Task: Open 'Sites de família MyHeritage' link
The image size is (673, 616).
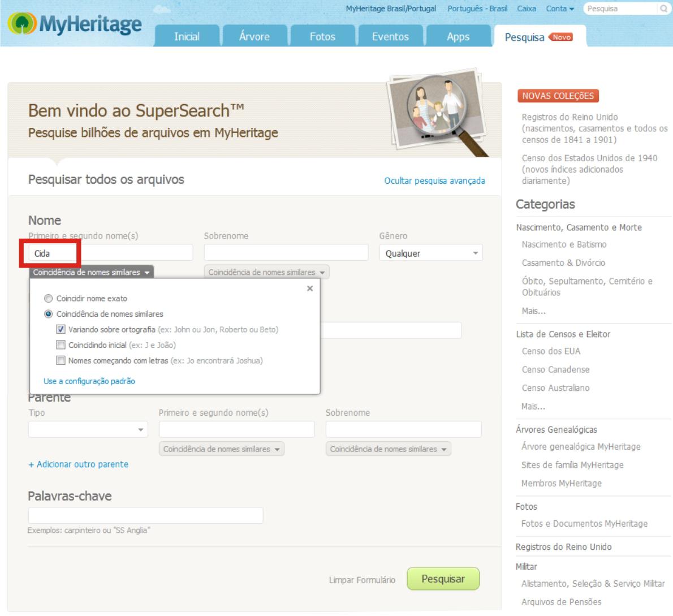Action: click(572, 465)
